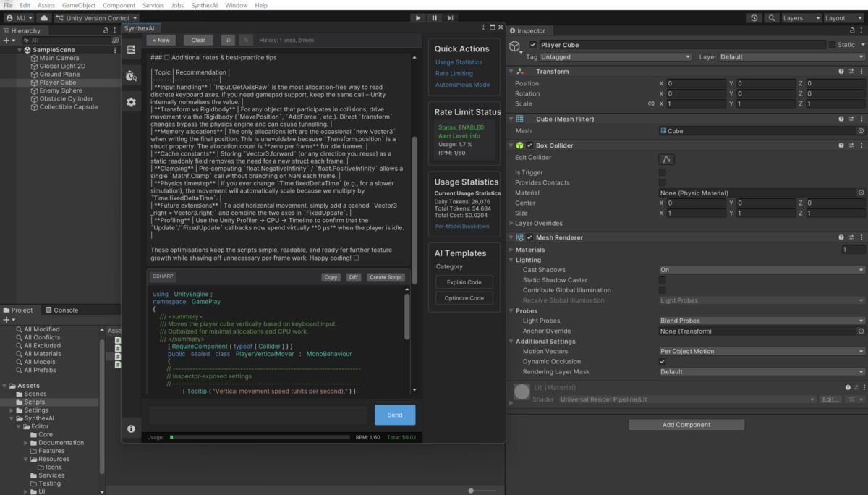Open Hierarchy search-by-type icon
The height and width of the screenshot is (495, 868).
pyautogui.click(x=115, y=41)
